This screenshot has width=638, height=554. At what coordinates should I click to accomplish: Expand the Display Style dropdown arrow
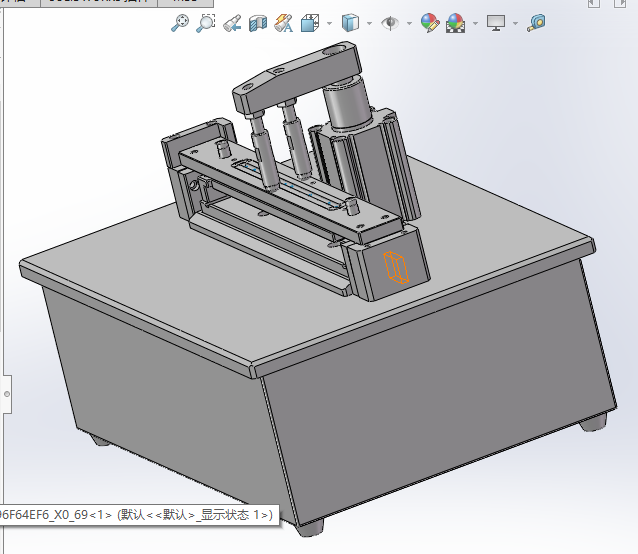pos(369,23)
